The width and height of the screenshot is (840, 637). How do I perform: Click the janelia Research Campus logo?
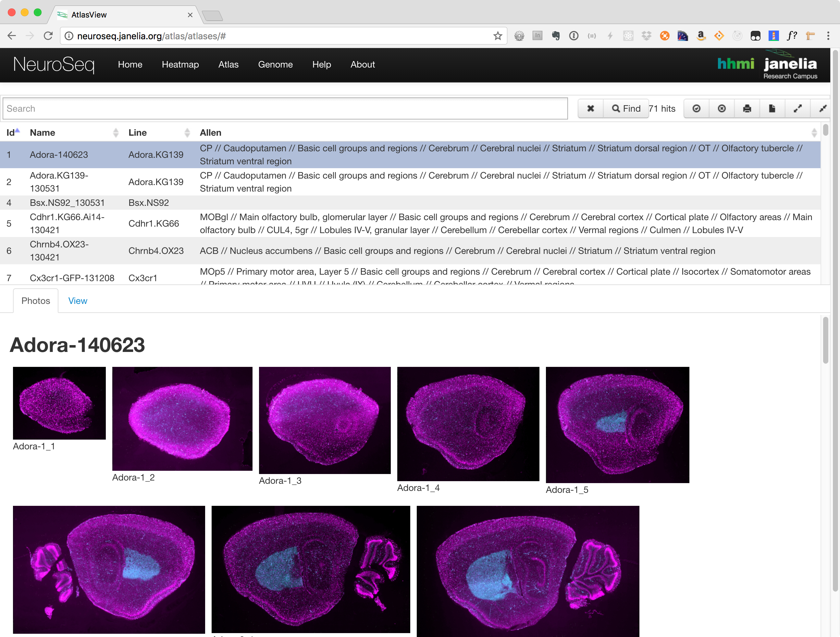(790, 65)
